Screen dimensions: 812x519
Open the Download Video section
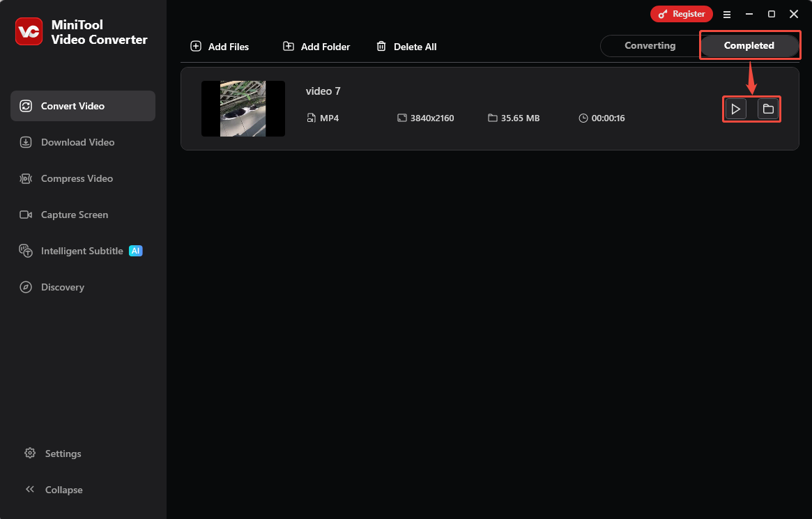(26, 142)
